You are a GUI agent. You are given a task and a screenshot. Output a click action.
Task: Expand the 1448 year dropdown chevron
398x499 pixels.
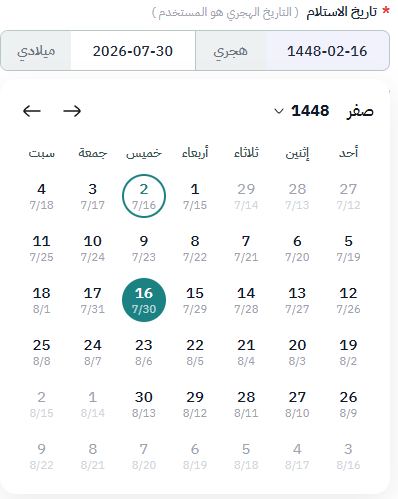[x=279, y=111]
